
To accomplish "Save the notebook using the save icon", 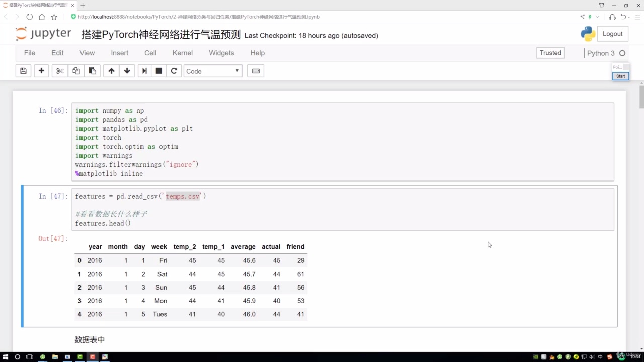I will 23,71.
